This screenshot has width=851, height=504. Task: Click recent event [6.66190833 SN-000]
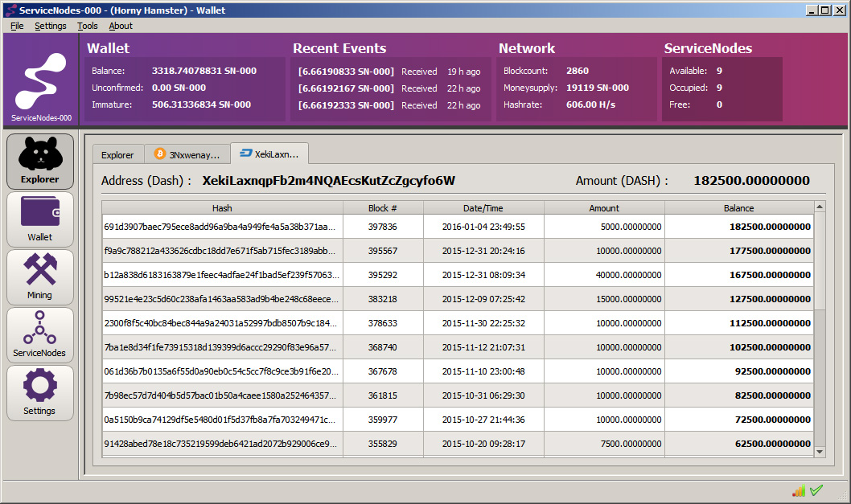coord(346,72)
